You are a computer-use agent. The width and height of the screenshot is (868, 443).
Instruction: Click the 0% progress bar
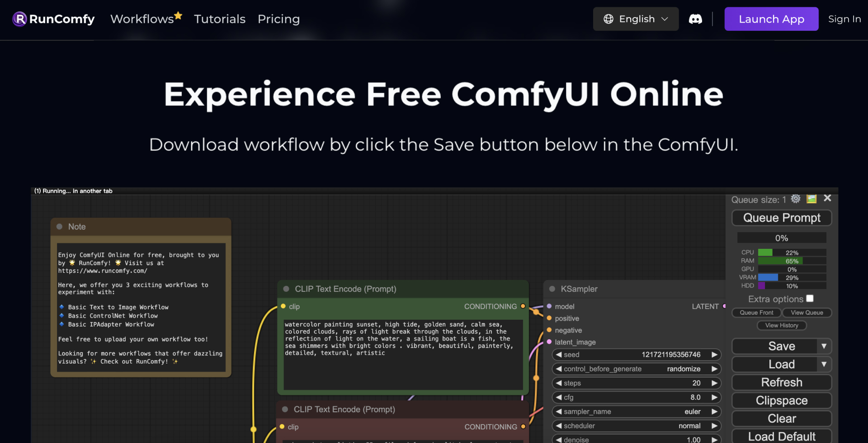[781, 238]
